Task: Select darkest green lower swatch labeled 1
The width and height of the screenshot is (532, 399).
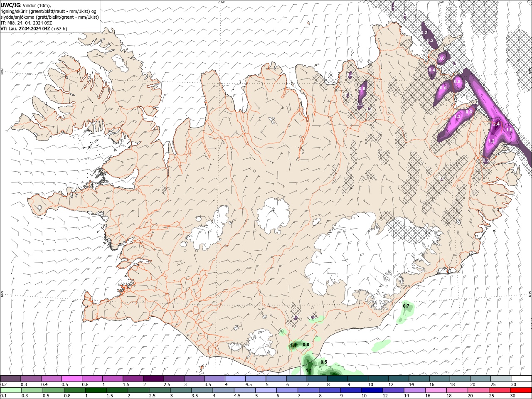Action: [96, 390]
